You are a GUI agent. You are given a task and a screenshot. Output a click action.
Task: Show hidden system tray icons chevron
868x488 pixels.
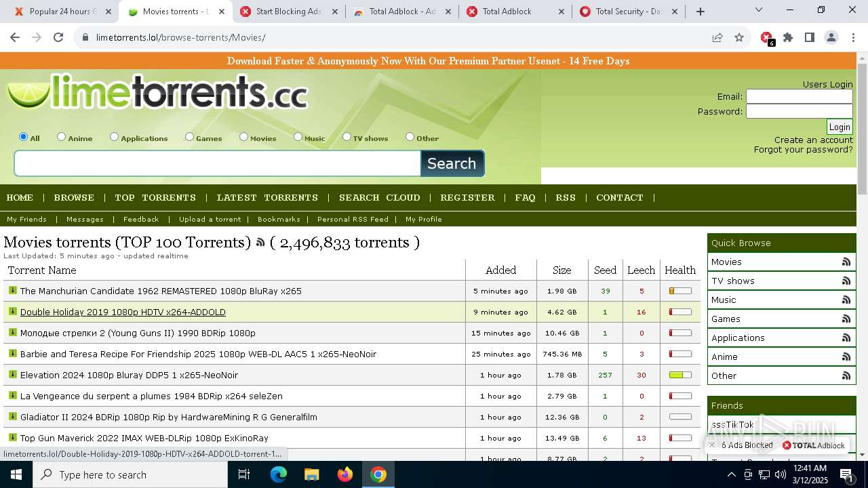(x=731, y=474)
